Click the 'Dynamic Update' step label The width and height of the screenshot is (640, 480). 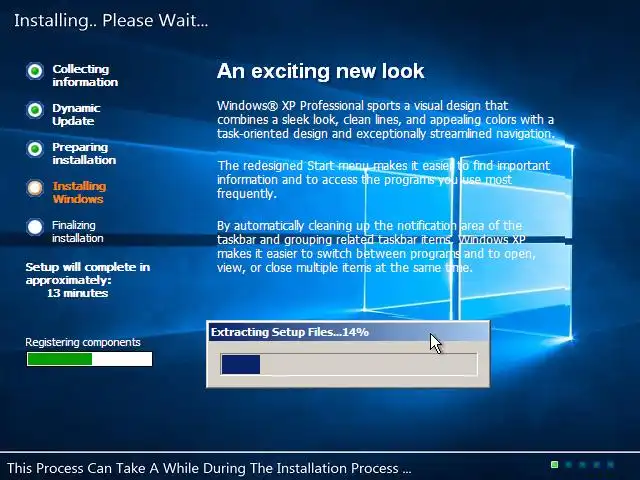[76, 114]
